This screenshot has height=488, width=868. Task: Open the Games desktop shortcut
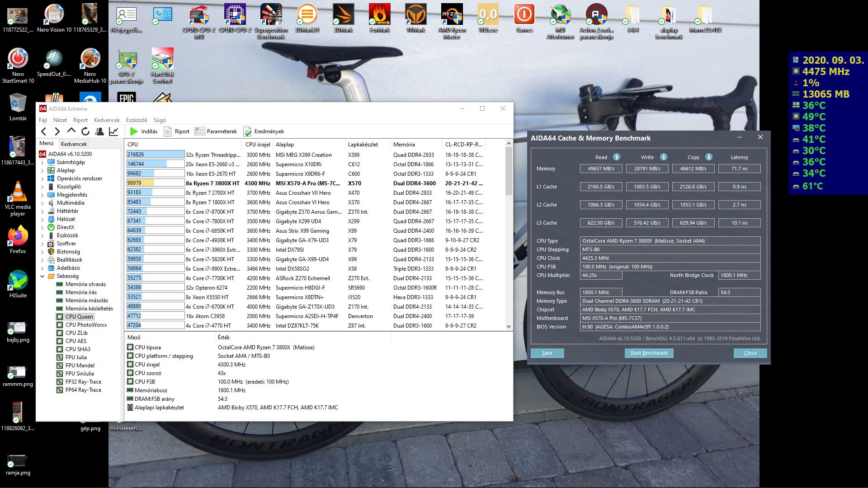pyautogui.click(x=524, y=18)
